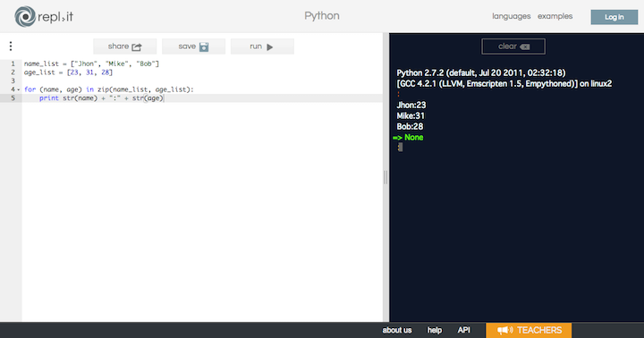Open the three-dot editor options menu
This screenshot has height=338, width=644.
11,46
